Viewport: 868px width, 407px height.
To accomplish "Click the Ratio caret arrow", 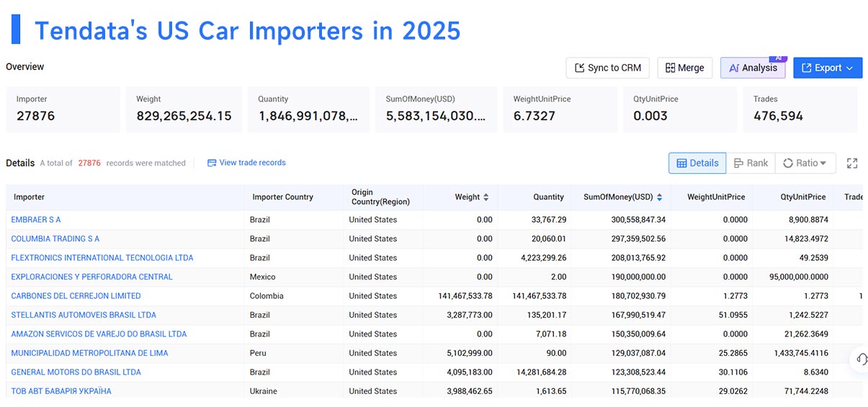I will pos(823,164).
